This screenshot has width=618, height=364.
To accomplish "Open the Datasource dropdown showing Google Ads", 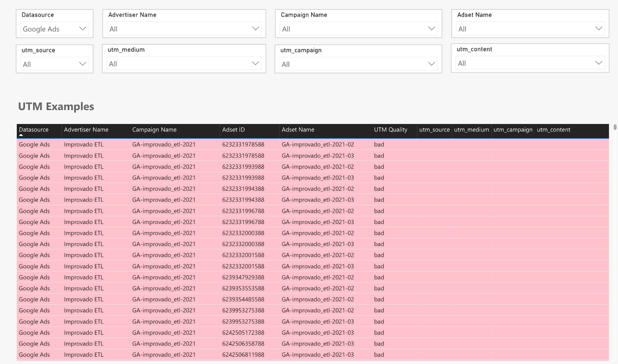I will coord(54,29).
